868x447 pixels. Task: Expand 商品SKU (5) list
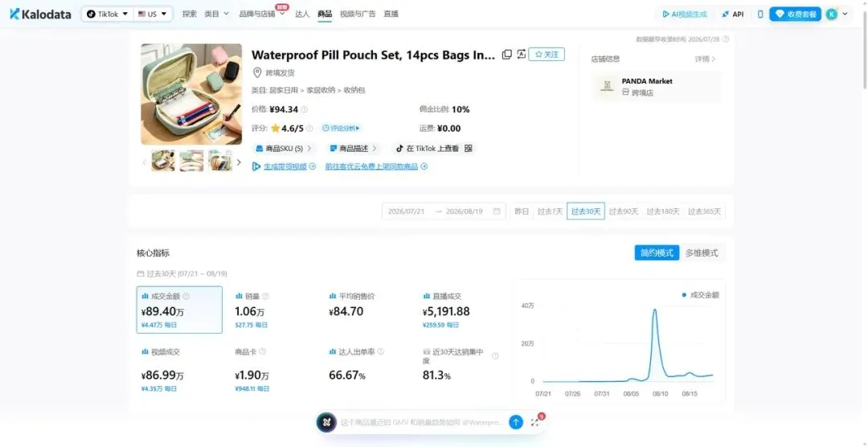[x=284, y=149]
